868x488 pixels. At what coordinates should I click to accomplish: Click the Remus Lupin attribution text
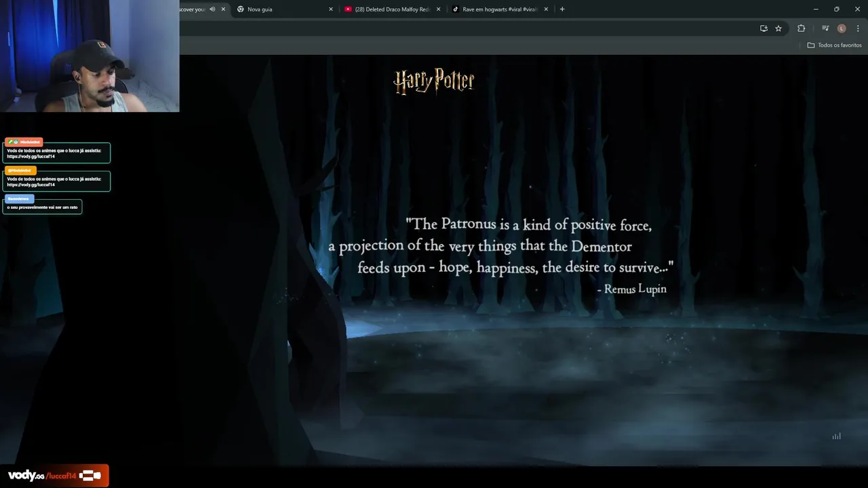(632, 289)
